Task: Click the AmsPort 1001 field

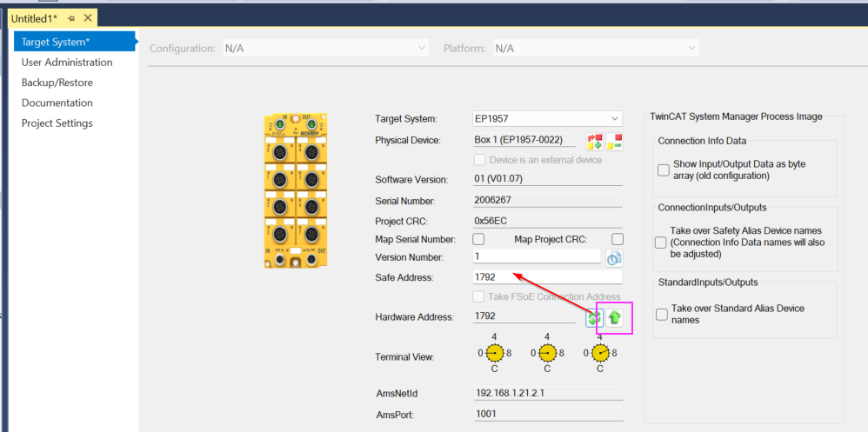Action: (547, 413)
